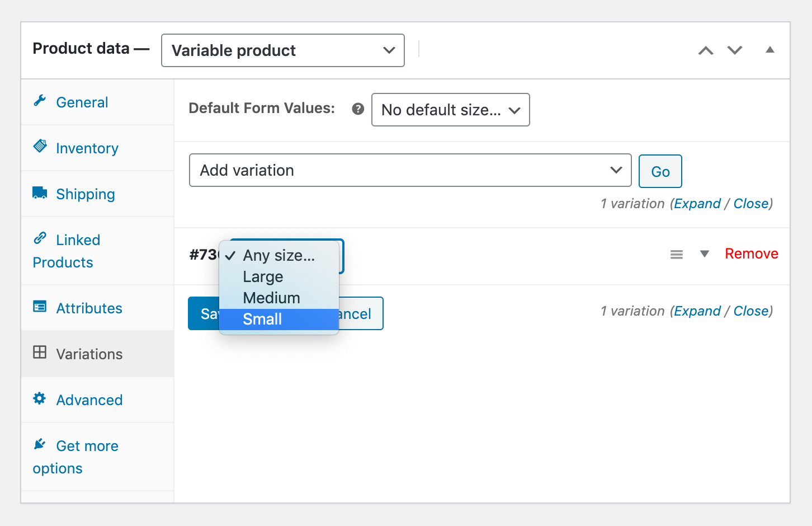Move Product data panel down
The image size is (812, 526).
tap(735, 50)
